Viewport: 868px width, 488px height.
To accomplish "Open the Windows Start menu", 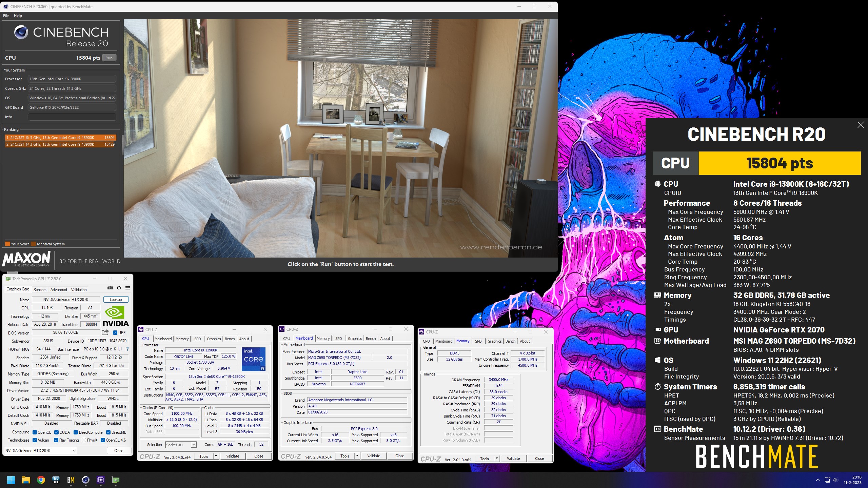I will point(11,480).
